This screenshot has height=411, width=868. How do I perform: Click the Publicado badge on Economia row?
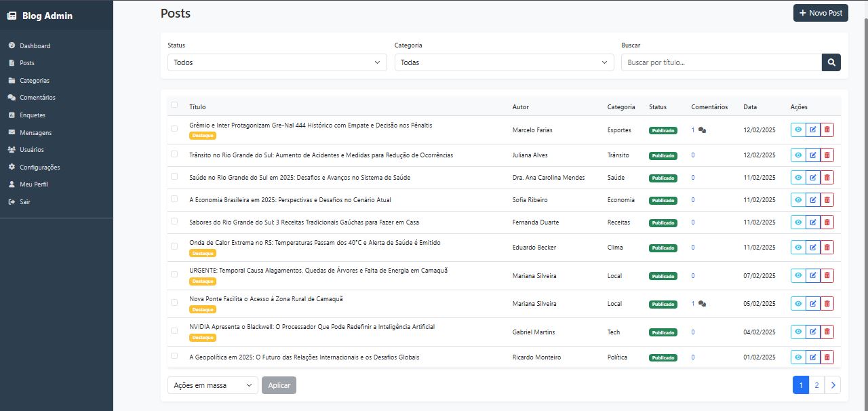[x=663, y=201]
